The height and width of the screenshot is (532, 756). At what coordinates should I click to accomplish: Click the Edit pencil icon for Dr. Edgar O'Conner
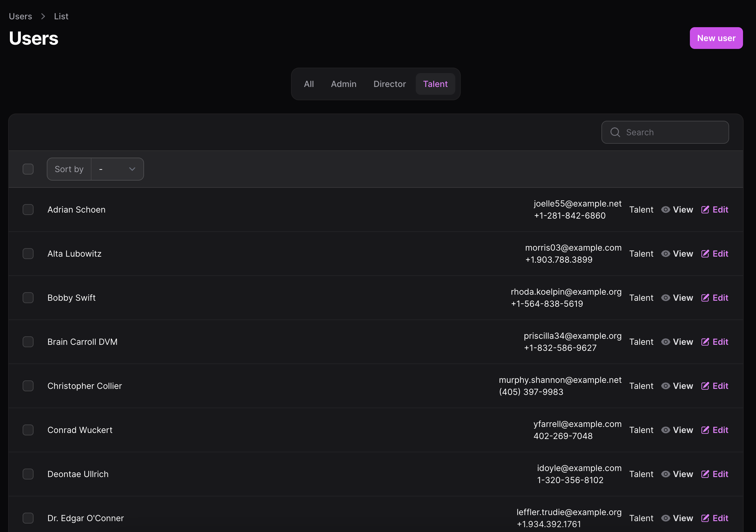(x=705, y=518)
